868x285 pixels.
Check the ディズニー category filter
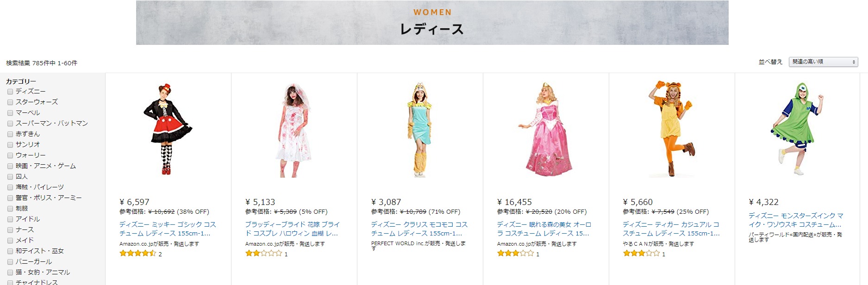(10, 92)
